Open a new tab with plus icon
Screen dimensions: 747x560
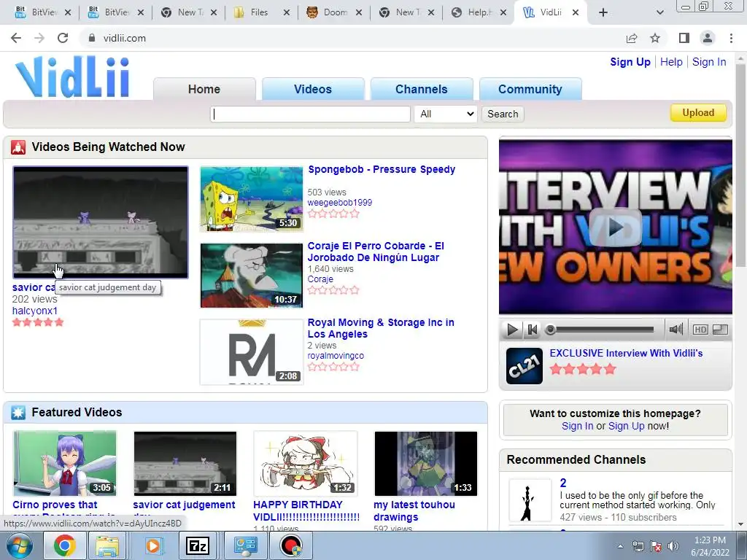[x=603, y=12]
